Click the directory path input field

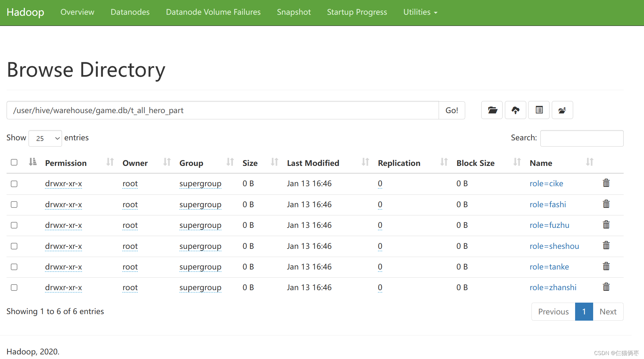[x=222, y=110]
